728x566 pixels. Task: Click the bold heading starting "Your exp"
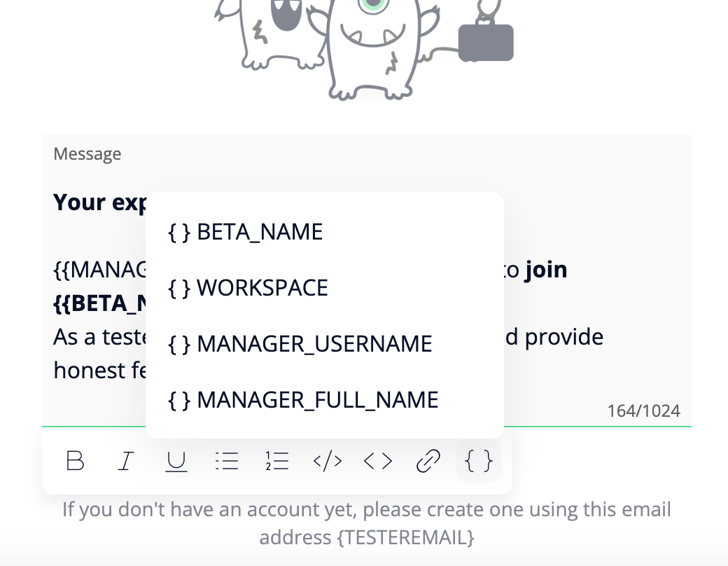point(100,202)
